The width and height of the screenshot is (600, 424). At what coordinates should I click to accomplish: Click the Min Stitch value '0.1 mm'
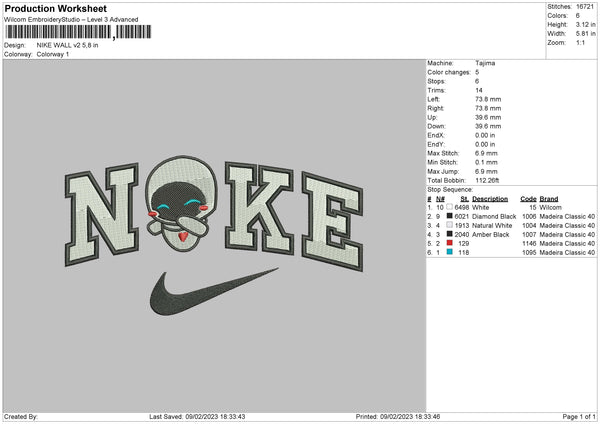tap(486, 162)
